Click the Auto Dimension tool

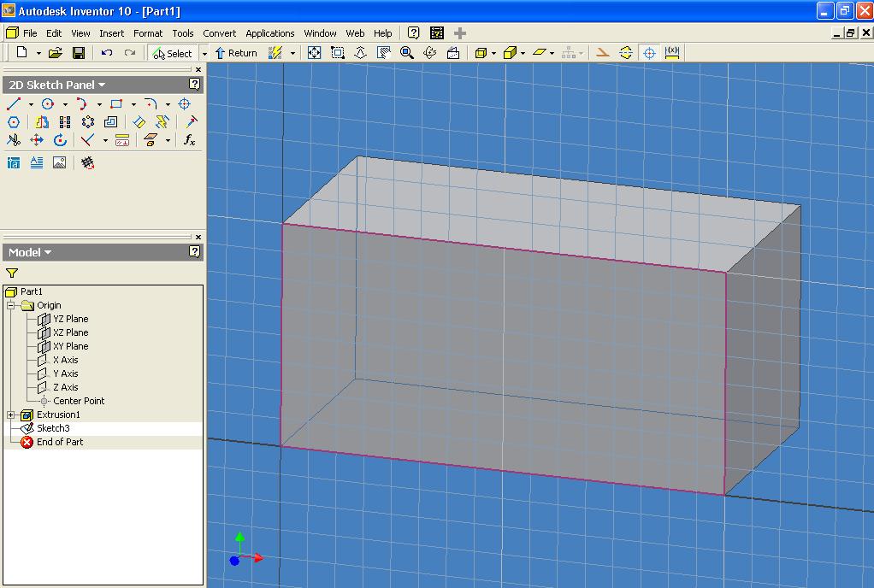click(x=162, y=122)
